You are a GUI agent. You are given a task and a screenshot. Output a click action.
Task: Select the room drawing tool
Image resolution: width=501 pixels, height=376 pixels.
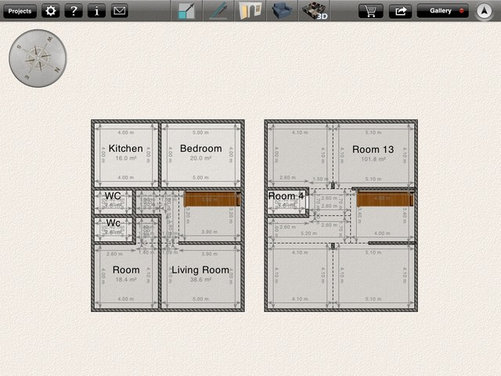(186, 11)
